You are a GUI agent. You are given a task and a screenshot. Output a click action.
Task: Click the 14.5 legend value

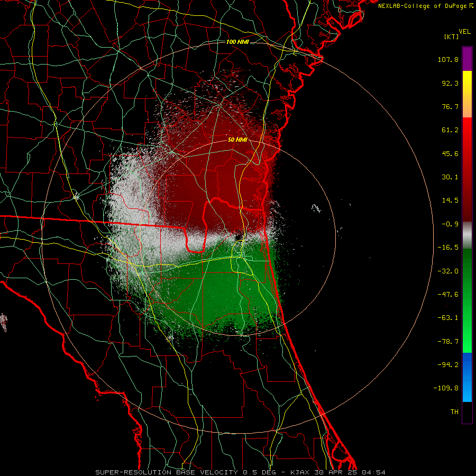pos(450,200)
